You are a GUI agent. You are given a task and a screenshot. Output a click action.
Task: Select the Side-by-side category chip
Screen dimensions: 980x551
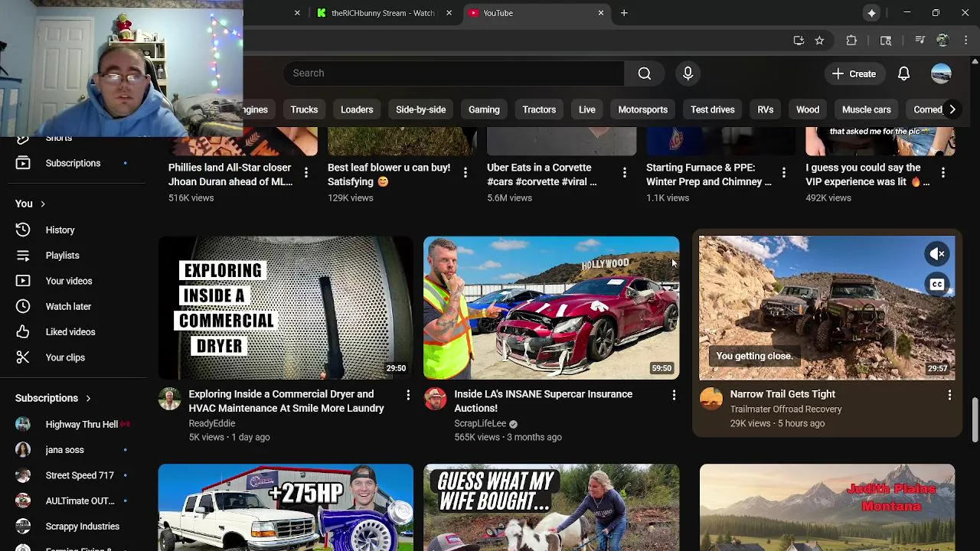point(420,109)
